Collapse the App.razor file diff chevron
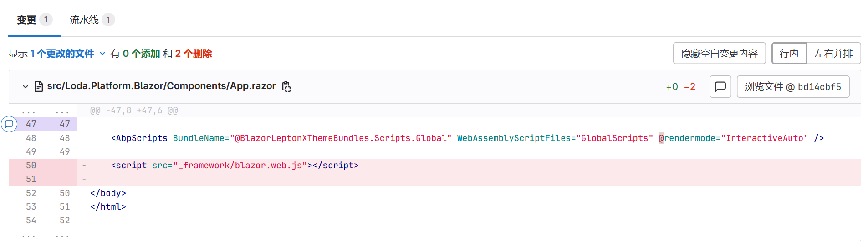This screenshot has height=246, width=868. 26,86
